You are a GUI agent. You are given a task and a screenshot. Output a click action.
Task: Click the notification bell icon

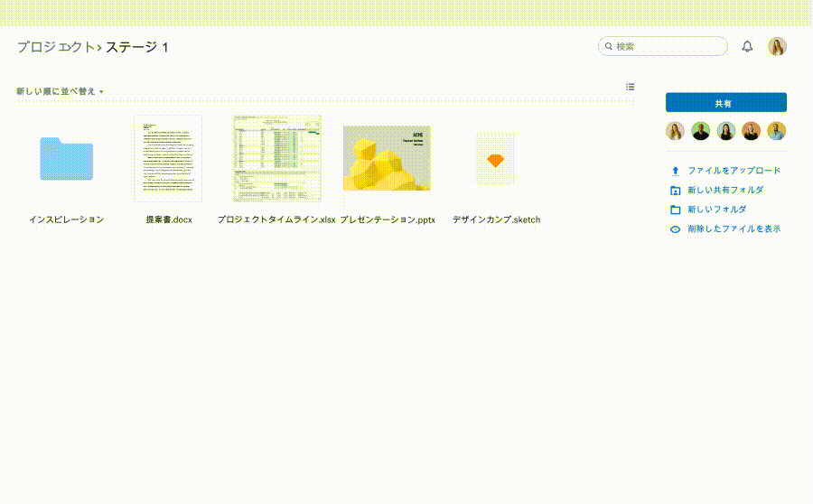pos(747,47)
